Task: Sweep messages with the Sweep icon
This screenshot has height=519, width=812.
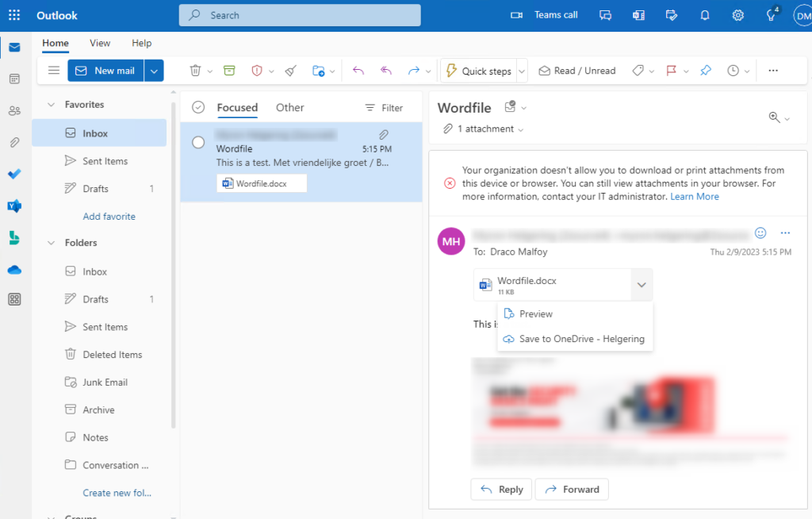Action: point(290,71)
